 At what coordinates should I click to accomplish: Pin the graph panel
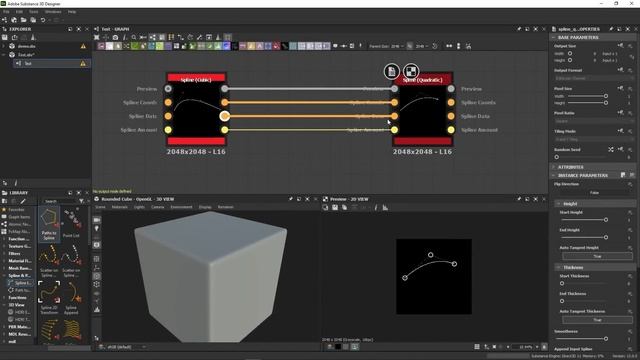click(x=519, y=29)
